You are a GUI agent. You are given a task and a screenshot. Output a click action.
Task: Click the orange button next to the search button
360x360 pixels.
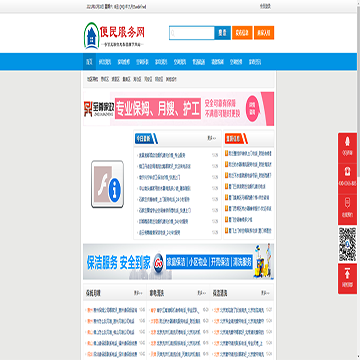tap(242, 33)
